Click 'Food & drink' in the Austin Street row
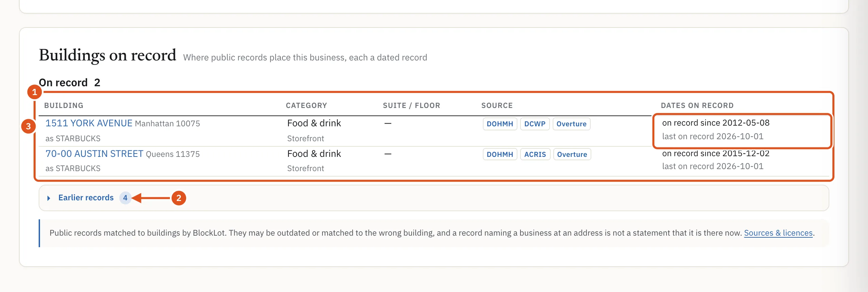Screen dimensions: 868x292 (x=314, y=154)
